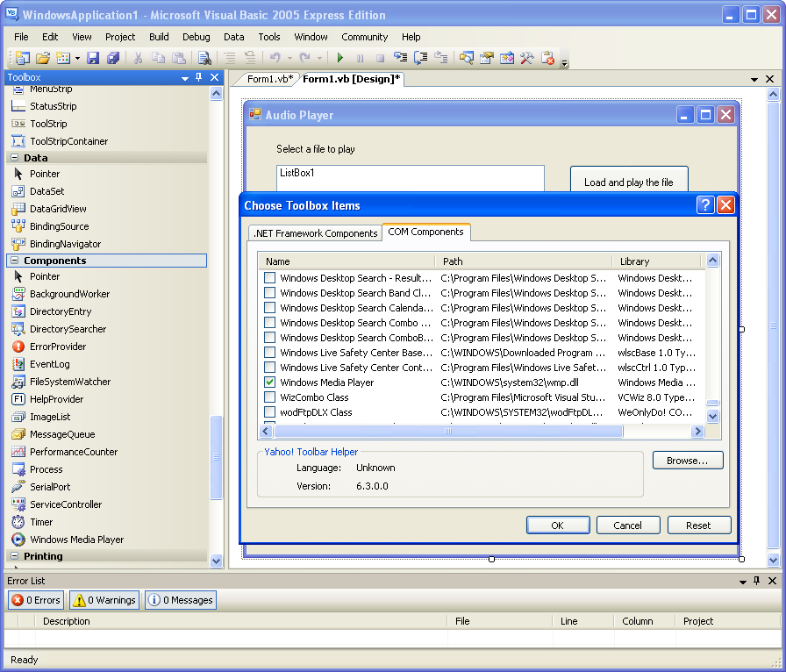Collapse the Printing group in the Toolbox
Image resolution: width=786 pixels, height=672 pixels.
pos(15,555)
